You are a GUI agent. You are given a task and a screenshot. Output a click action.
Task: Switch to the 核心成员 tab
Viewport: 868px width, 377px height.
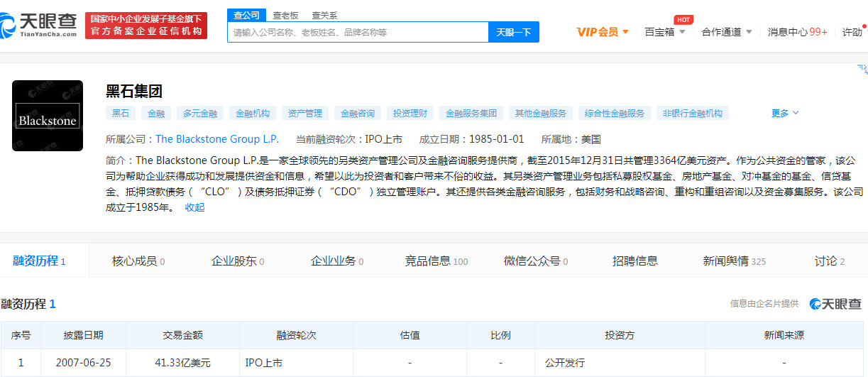(x=138, y=261)
